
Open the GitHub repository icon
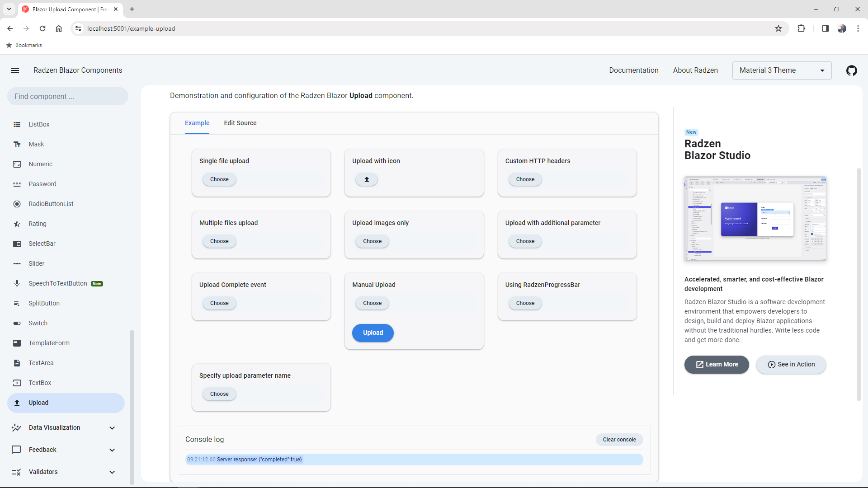pyautogui.click(x=852, y=70)
